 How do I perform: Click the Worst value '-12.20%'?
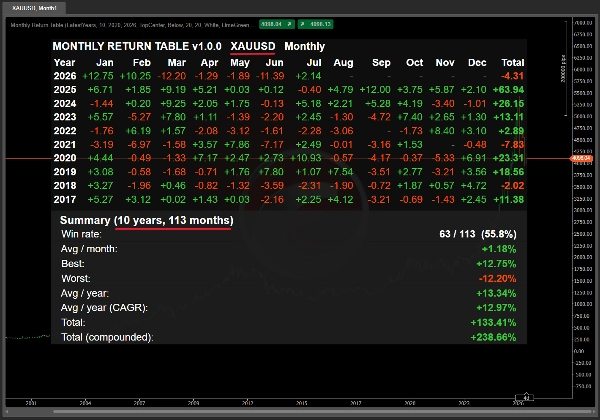click(x=497, y=278)
